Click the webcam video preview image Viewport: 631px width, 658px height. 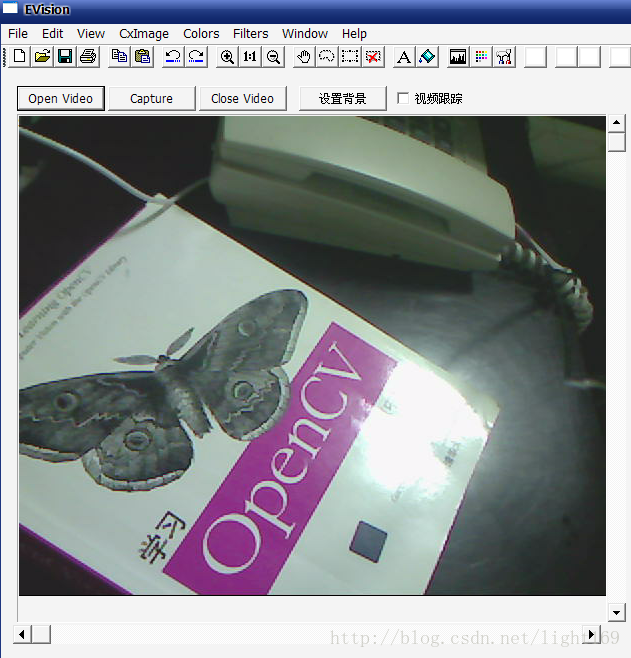coord(312,356)
